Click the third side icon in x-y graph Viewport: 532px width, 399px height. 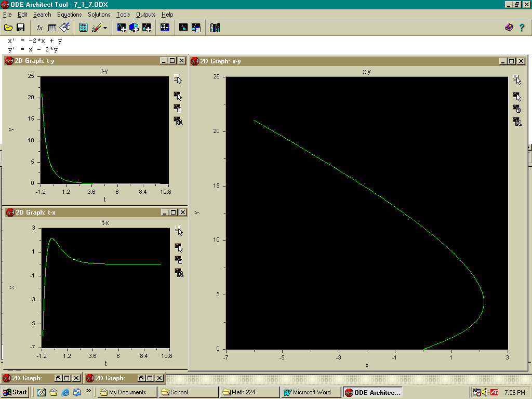[517, 109]
